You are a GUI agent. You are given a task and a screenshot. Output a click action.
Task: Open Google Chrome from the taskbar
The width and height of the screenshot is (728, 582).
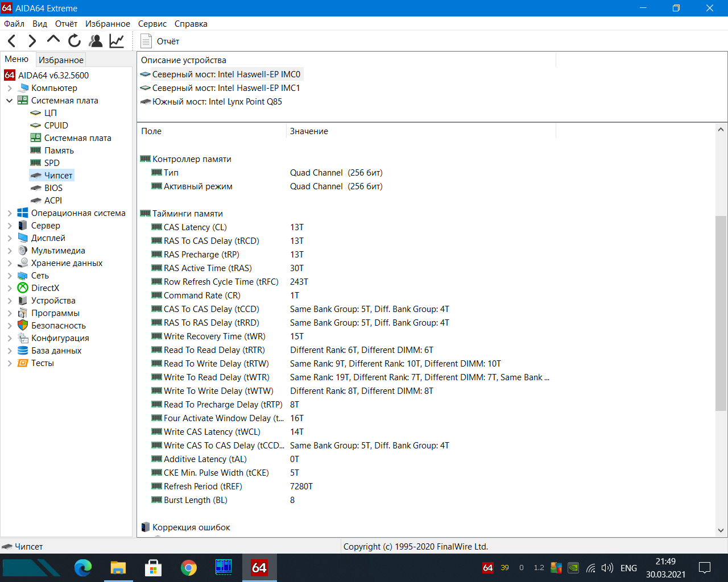click(x=189, y=568)
